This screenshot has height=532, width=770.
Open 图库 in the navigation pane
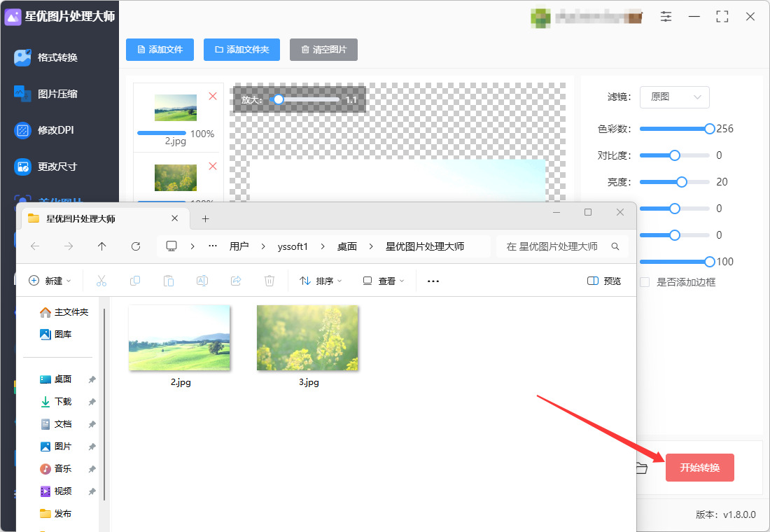pyautogui.click(x=56, y=335)
